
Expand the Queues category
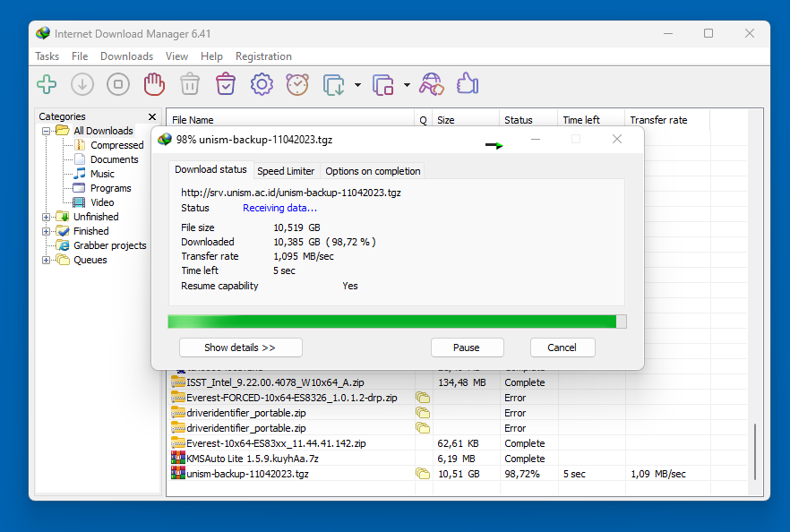click(x=46, y=260)
